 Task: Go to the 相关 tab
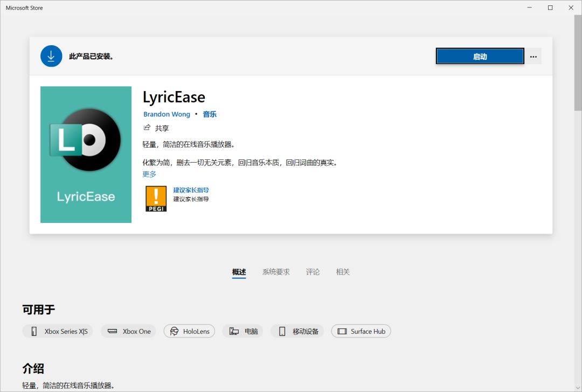[x=343, y=272]
